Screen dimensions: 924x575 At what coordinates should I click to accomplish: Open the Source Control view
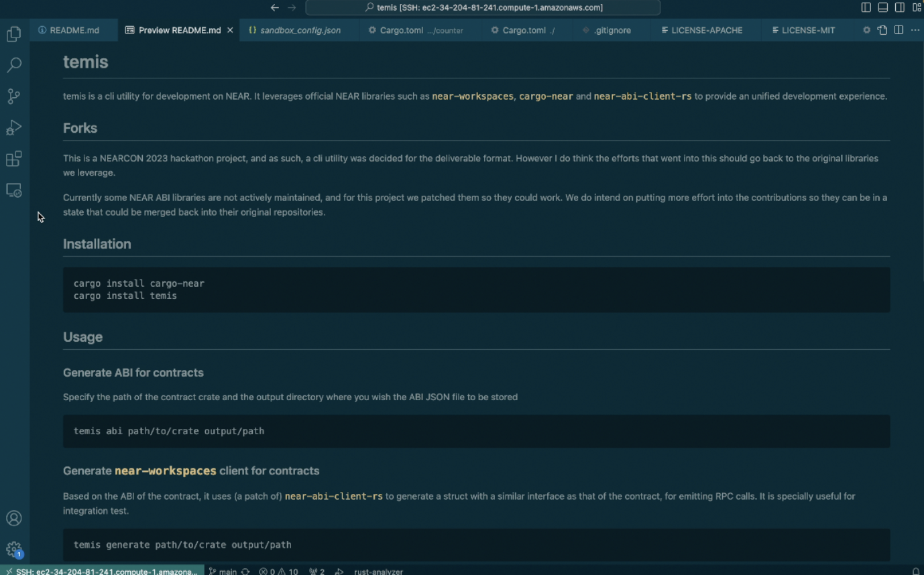click(x=14, y=96)
